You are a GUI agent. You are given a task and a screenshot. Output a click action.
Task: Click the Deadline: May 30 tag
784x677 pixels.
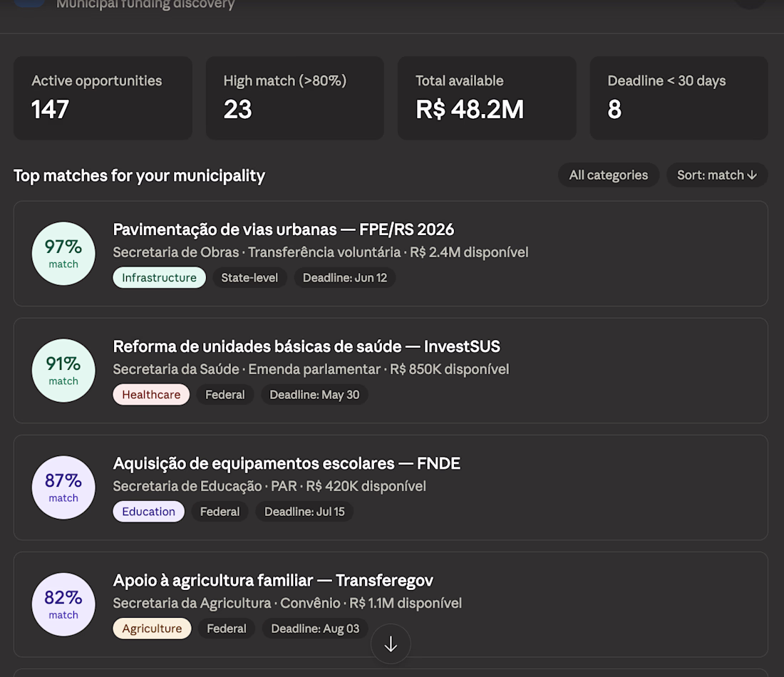coord(314,395)
